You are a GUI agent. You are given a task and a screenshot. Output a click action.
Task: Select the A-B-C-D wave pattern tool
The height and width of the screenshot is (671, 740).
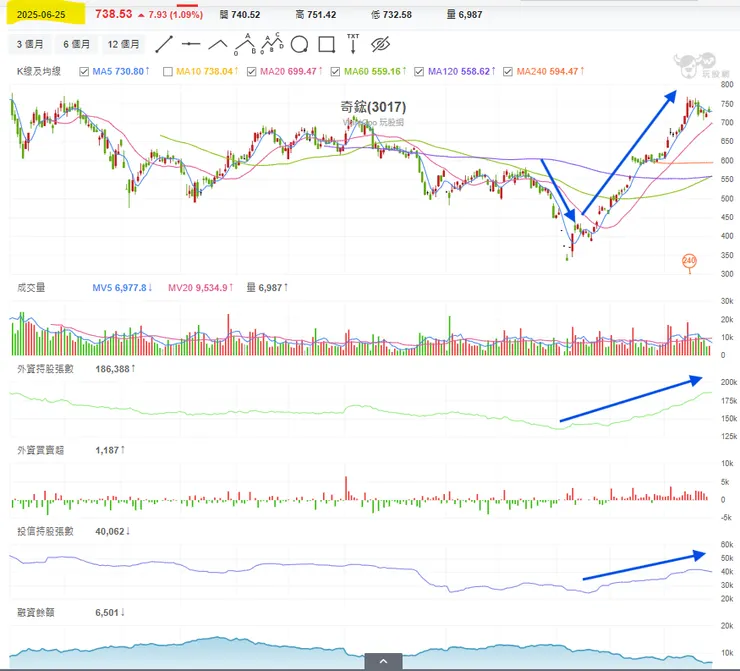click(272, 44)
